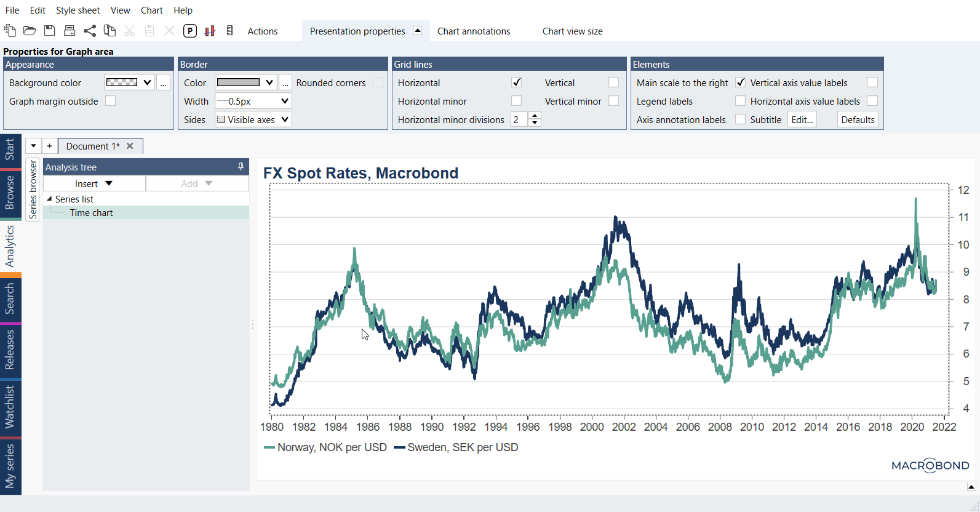Enable Vertical minor grid lines checkbox
The width and height of the screenshot is (980, 512).
[614, 101]
